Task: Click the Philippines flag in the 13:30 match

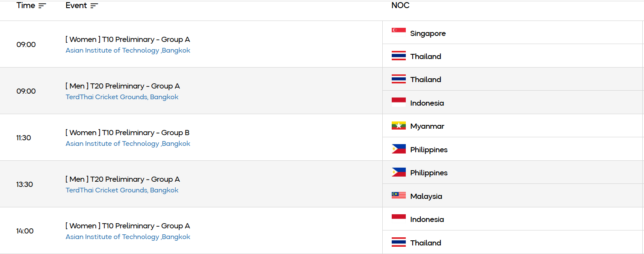Action: click(398, 172)
